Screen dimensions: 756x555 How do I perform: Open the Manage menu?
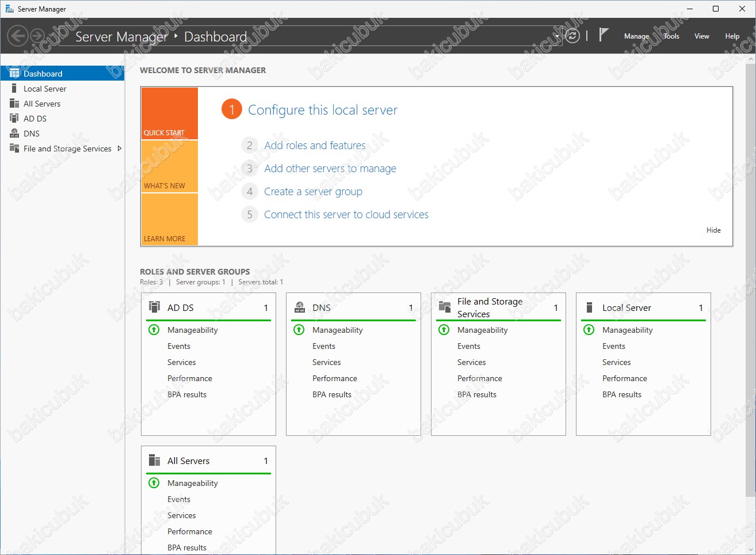point(636,36)
